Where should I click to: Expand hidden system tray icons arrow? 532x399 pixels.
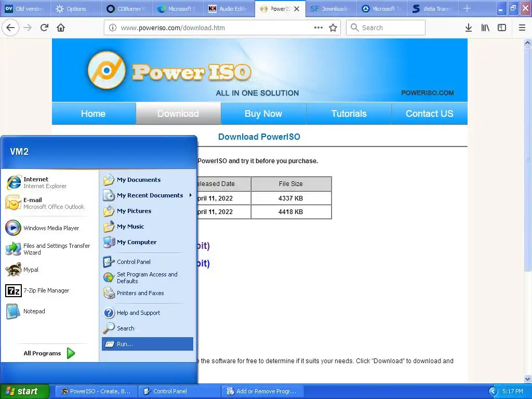pos(493,391)
